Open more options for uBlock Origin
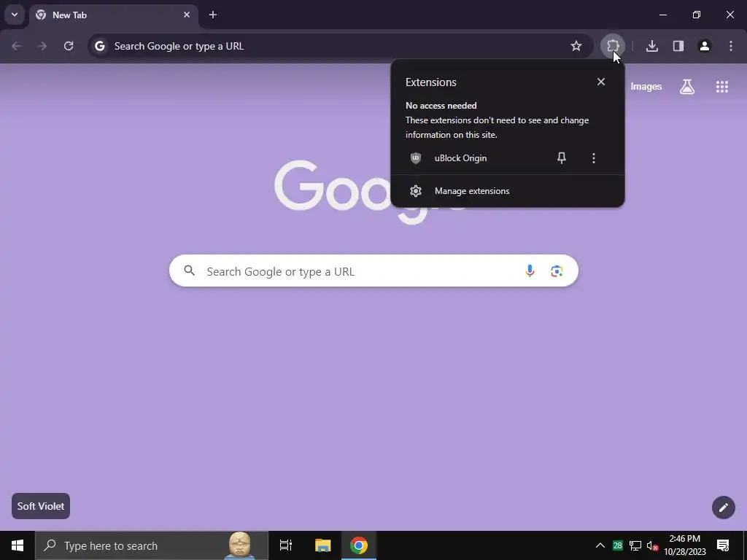 point(593,158)
